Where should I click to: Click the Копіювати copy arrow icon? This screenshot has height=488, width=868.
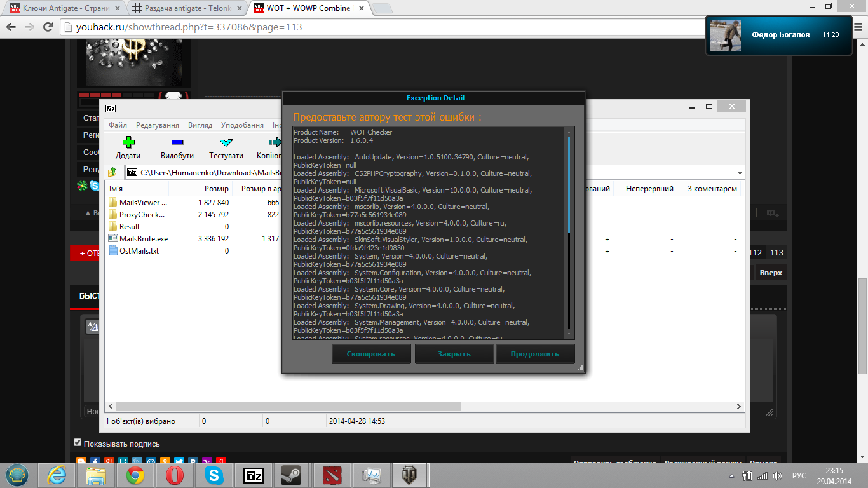tap(275, 143)
